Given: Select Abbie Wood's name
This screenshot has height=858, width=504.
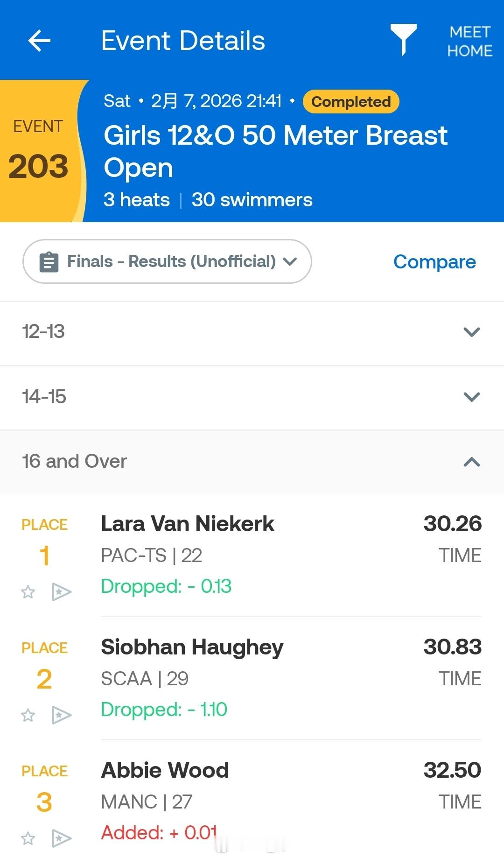Looking at the screenshot, I should click(165, 770).
